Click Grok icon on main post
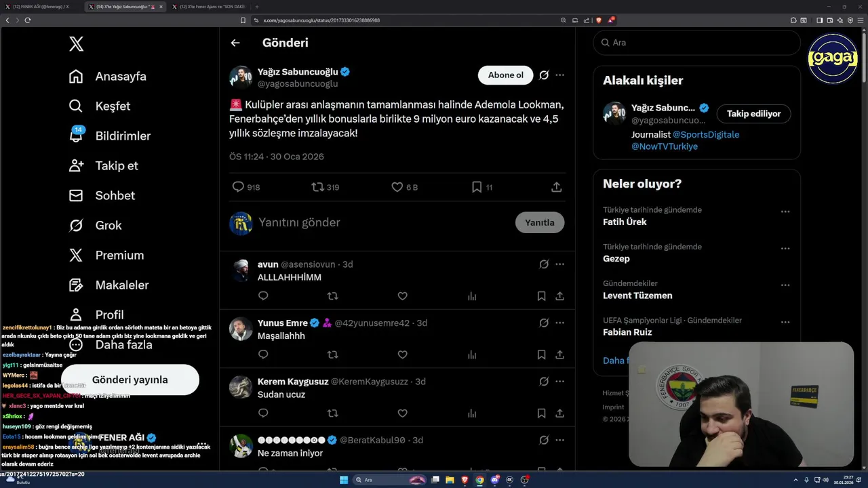Screen dimensions: 868x488 (544, 75)
